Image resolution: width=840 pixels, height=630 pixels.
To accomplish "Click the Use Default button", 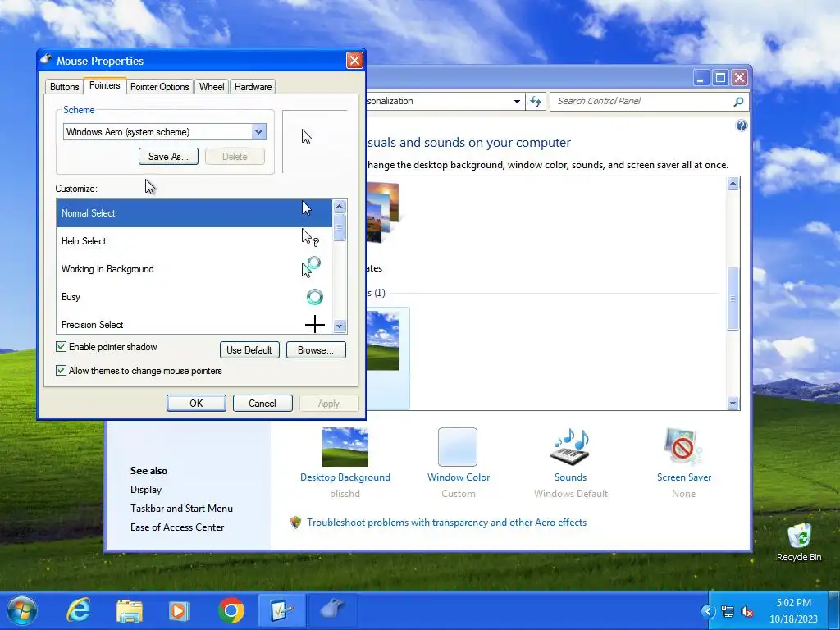I will pyautogui.click(x=249, y=349).
